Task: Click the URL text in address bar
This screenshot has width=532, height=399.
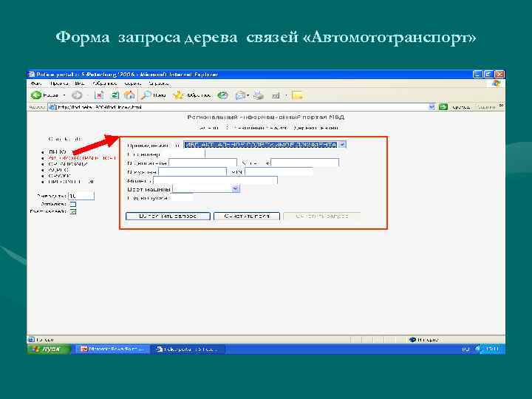Action: point(100,107)
